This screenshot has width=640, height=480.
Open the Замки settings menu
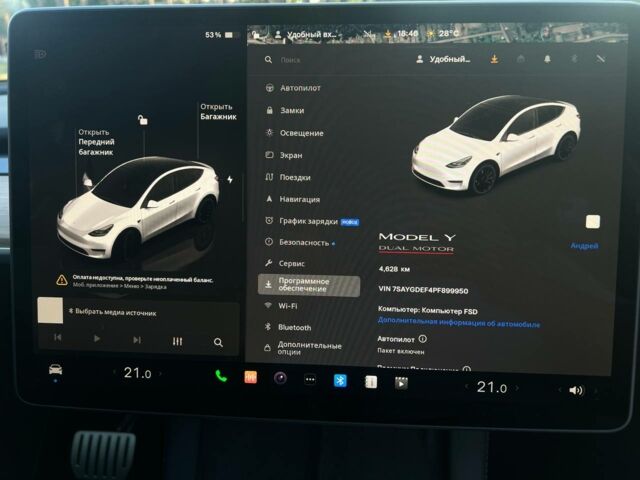[285, 110]
